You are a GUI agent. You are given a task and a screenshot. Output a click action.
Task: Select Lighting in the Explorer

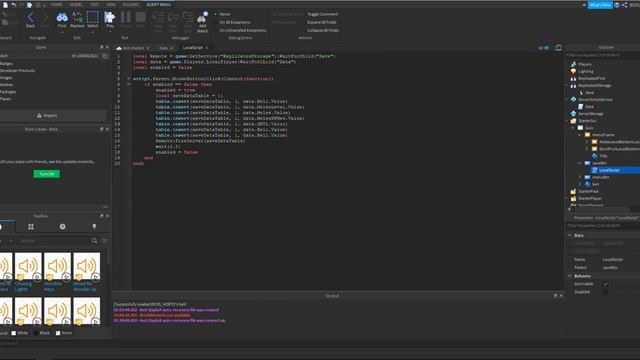click(585, 71)
